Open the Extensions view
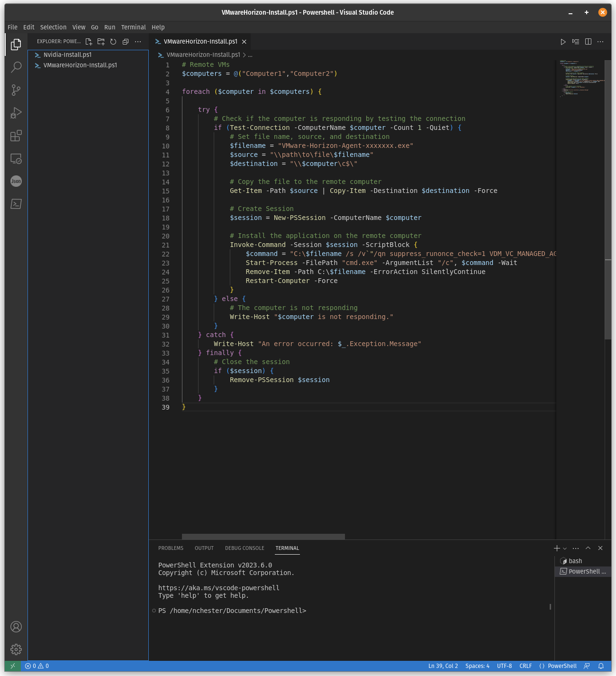Image resolution: width=616 pixels, height=676 pixels. click(x=16, y=136)
